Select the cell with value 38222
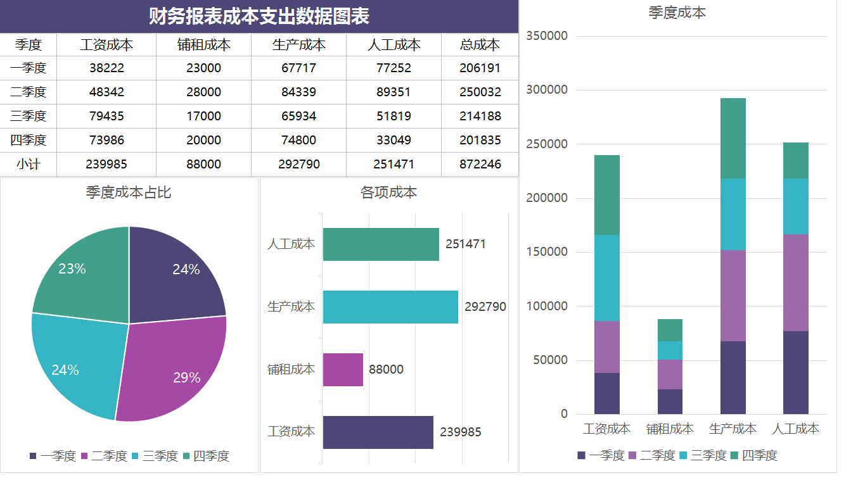The height and width of the screenshot is (504, 858). tap(106, 68)
